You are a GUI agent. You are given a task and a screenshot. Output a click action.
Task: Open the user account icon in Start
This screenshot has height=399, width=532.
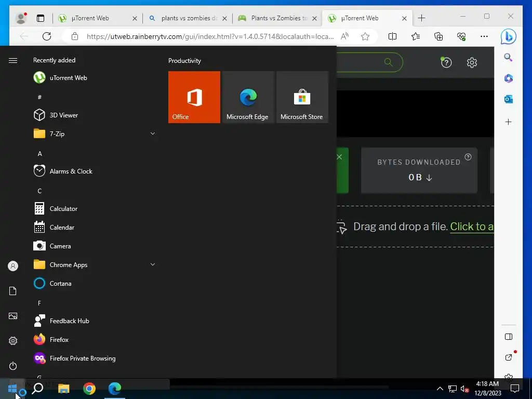pyautogui.click(x=13, y=266)
